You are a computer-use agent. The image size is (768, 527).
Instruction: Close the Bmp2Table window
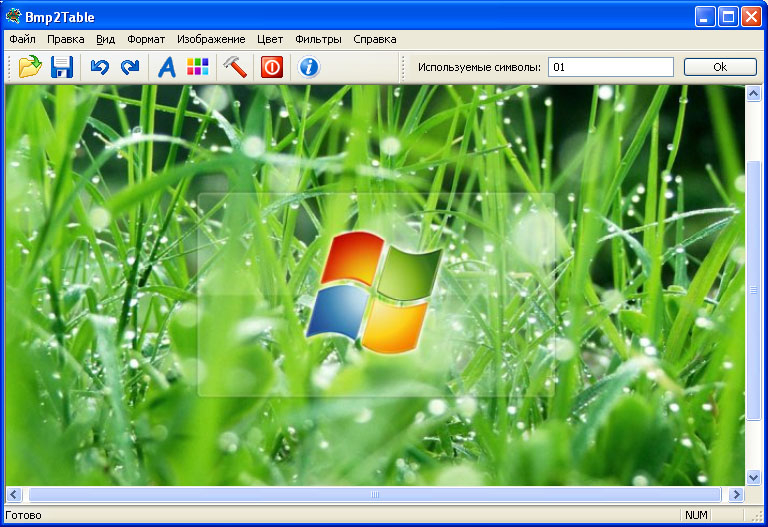pos(751,17)
